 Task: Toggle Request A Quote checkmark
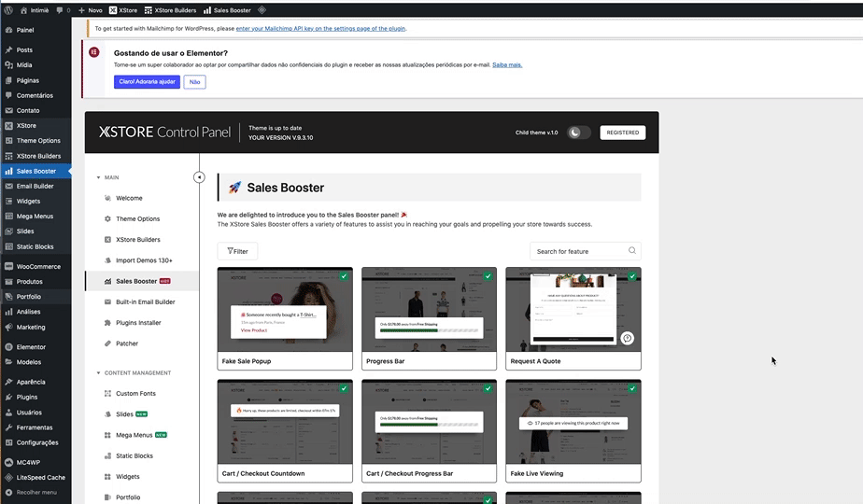pyautogui.click(x=632, y=276)
